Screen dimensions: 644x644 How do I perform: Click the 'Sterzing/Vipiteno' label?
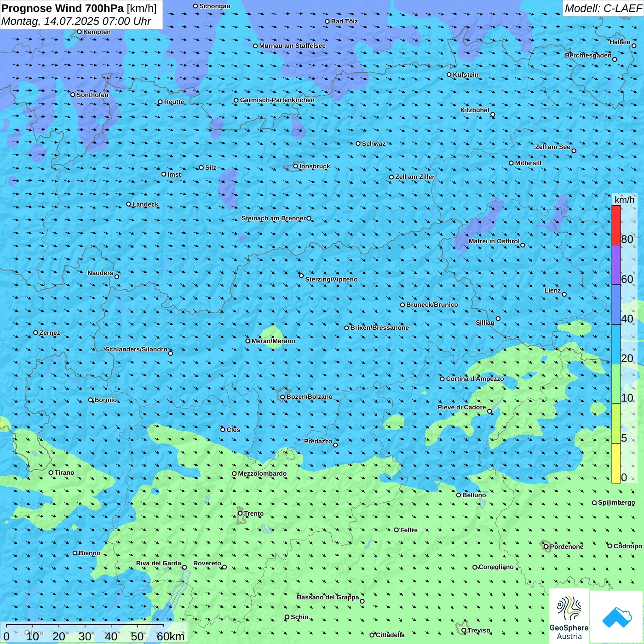coord(331,279)
